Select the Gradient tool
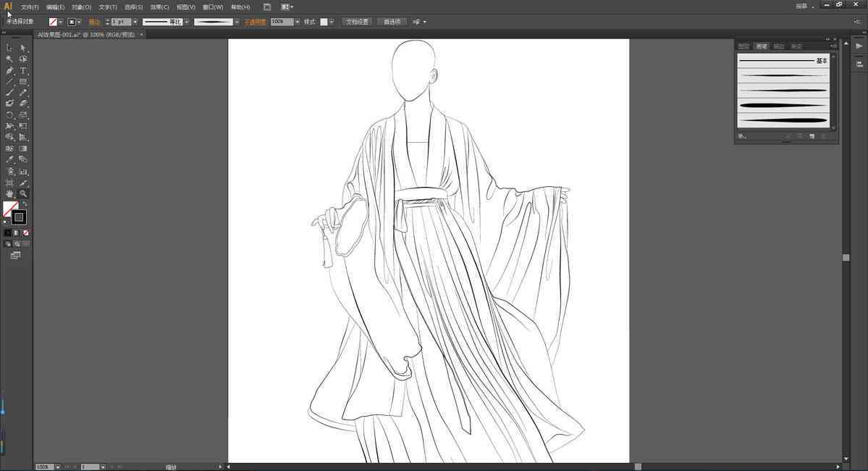Viewport: 868px width, 471px height. tap(23, 149)
